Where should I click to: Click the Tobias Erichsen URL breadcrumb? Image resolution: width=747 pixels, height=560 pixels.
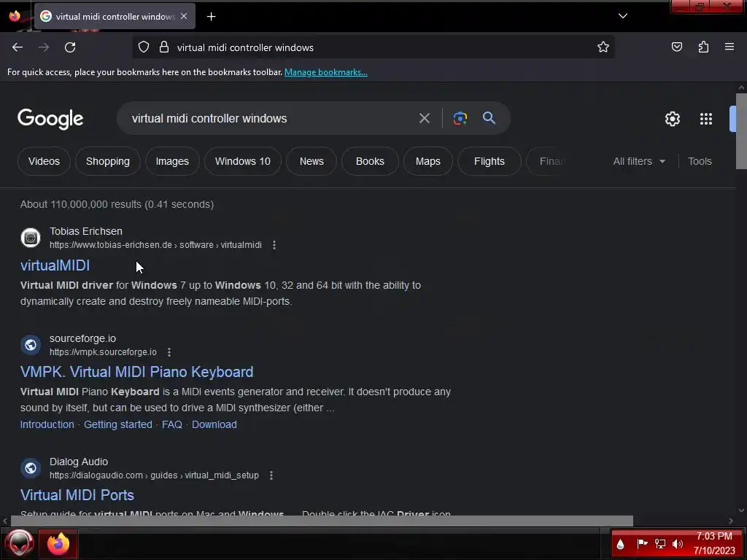point(156,245)
